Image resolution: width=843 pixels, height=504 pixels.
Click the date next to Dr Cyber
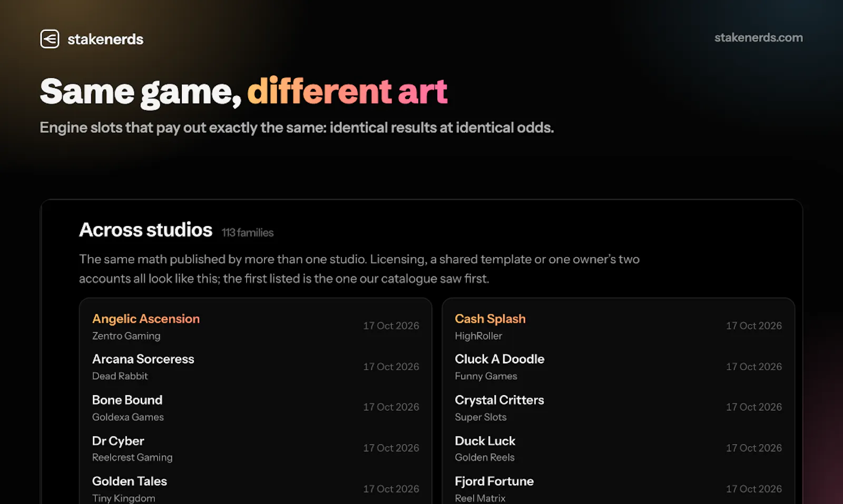click(x=391, y=448)
